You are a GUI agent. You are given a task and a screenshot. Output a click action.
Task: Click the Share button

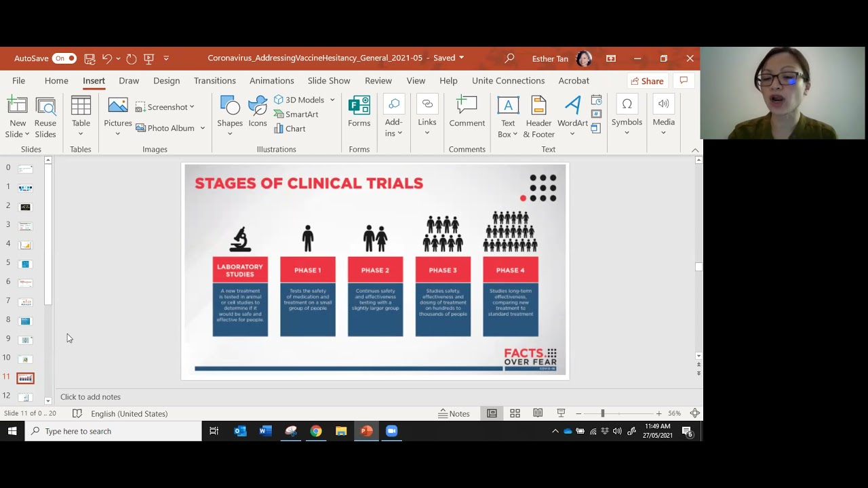[x=647, y=81]
